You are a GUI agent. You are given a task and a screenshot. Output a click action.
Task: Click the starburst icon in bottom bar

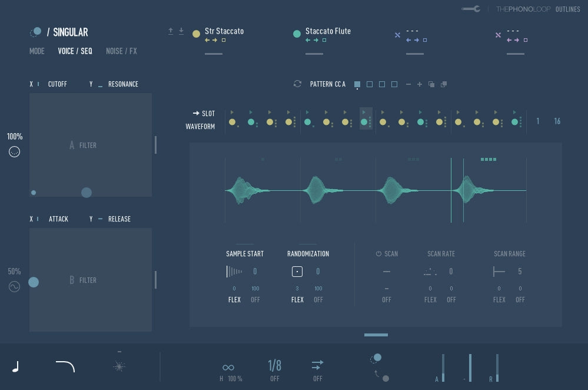coord(119,366)
